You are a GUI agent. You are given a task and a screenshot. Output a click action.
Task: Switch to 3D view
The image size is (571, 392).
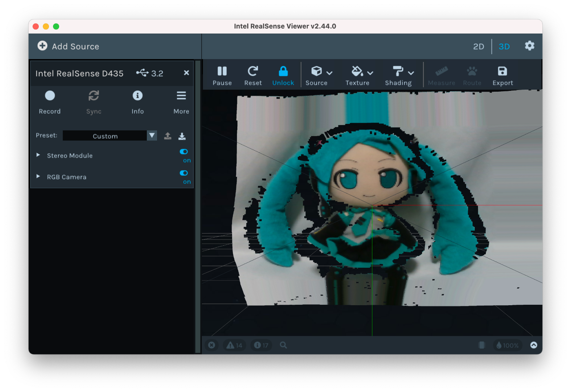coord(504,46)
